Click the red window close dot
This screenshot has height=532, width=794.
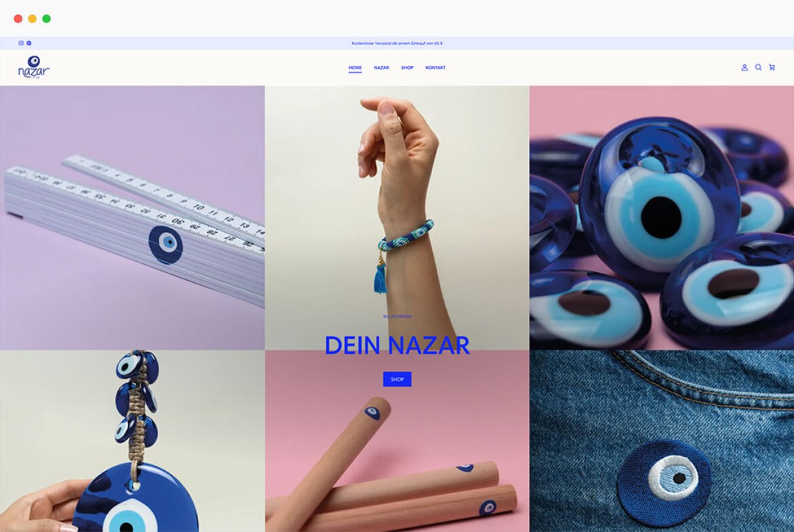click(18, 19)
